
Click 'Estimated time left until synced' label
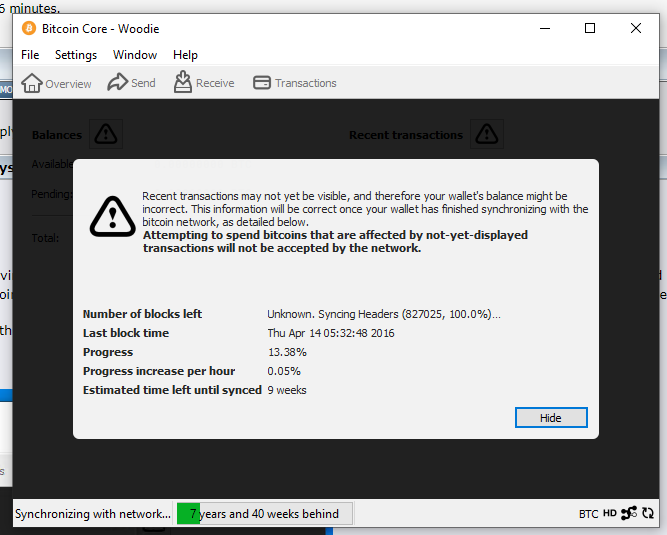(x=172, y=390)
